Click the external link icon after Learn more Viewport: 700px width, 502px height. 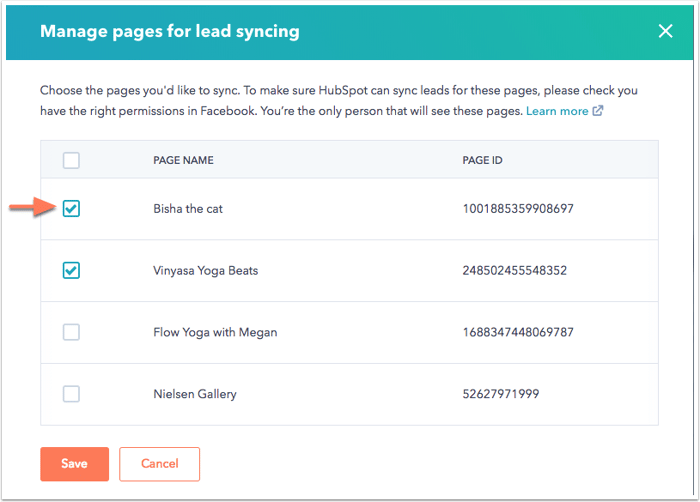[598, 110]
